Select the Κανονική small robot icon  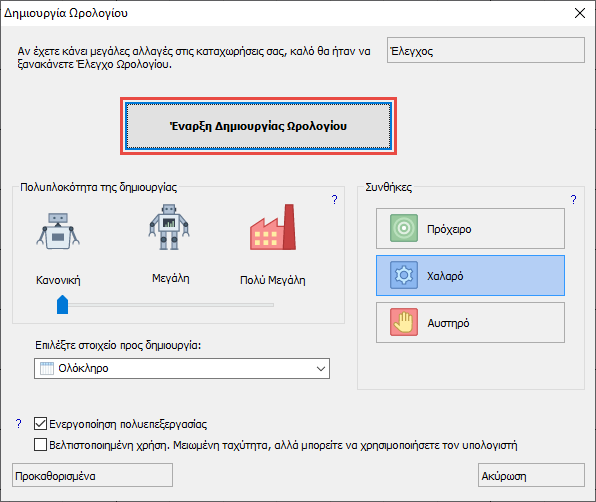58,231
